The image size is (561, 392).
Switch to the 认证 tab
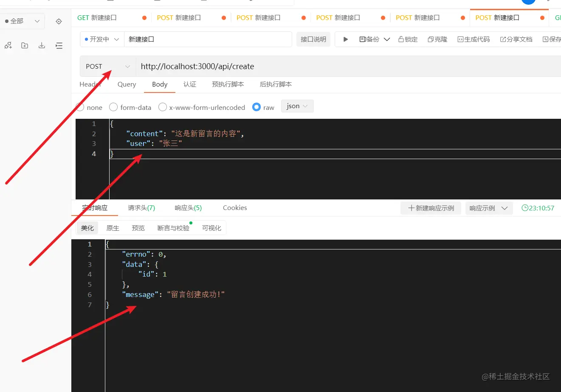tap(190, 84)
